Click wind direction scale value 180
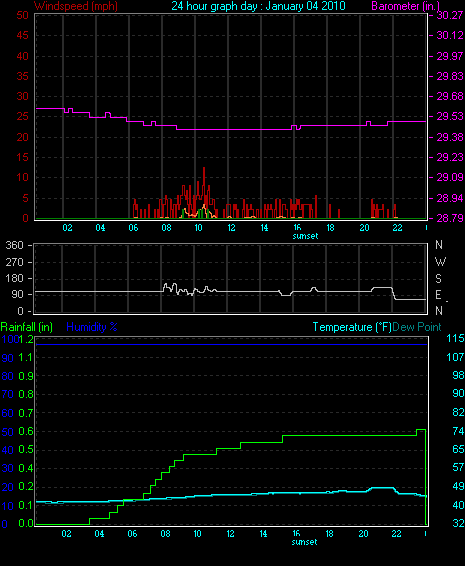This screenshot has height=566, width=465. coord(14,278)
